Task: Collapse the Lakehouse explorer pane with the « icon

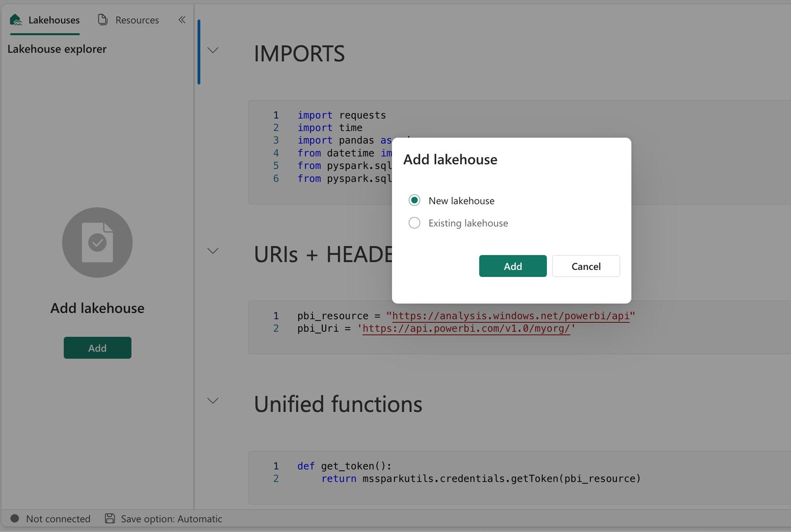Action: [181, 20]
